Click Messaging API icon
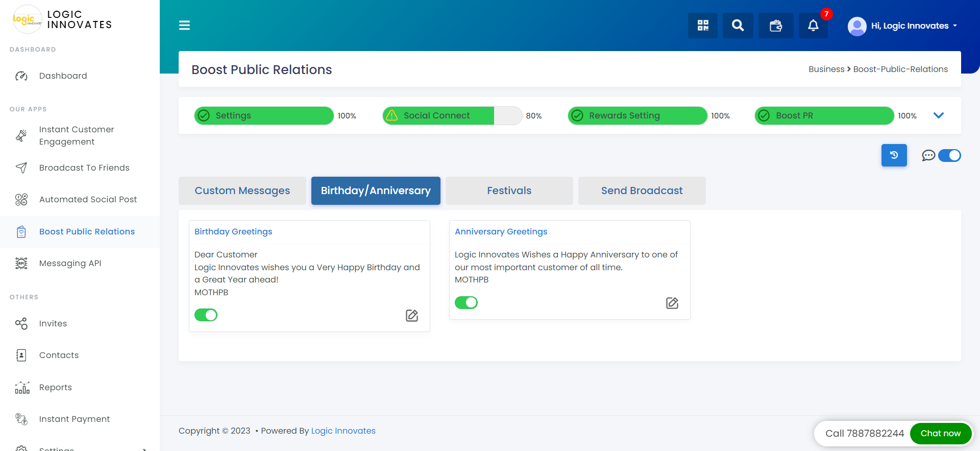 [x=21, y=264]
